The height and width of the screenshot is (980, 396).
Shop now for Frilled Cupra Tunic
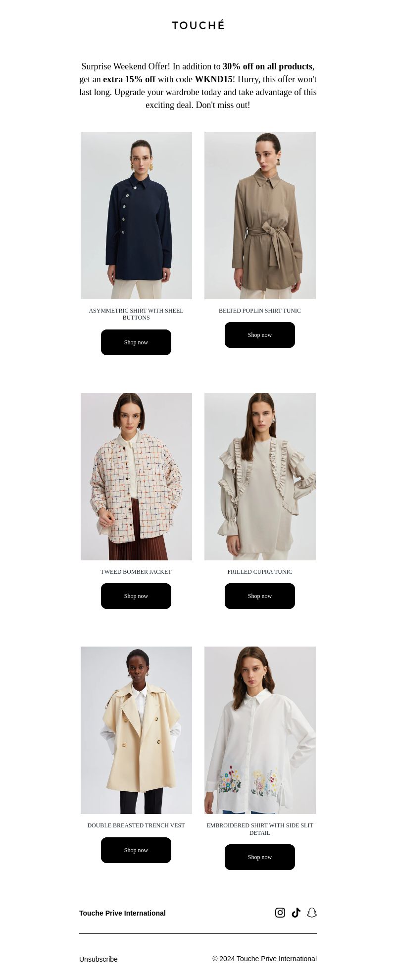point(260,596)
